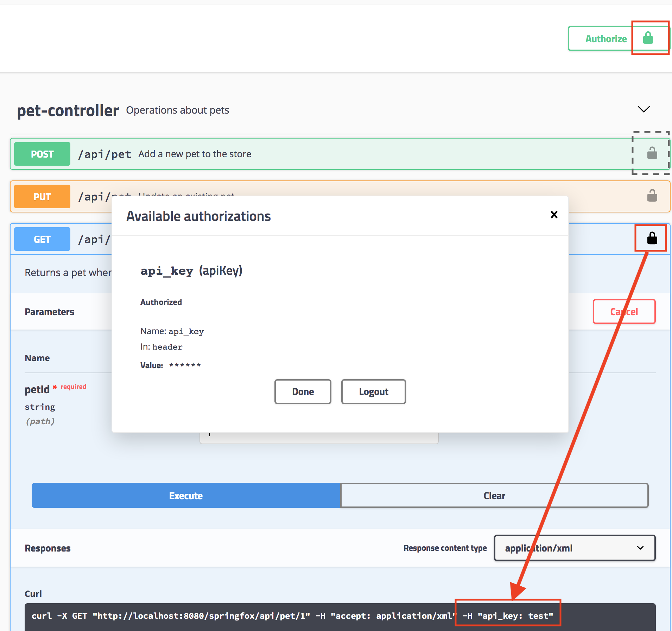Viewport: 672px width, 631px height.
Task: Click the Parameters section header
Action: click(x=49, y=312)
